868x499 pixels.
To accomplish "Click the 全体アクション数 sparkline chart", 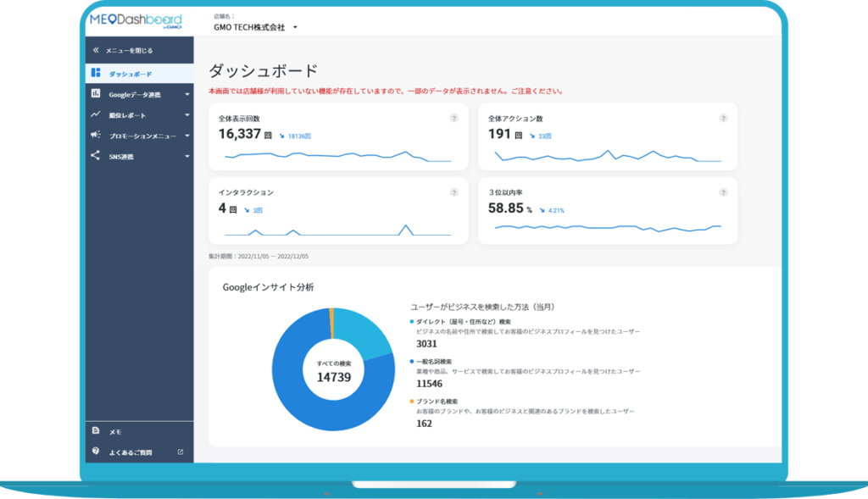I will (607, 155).
